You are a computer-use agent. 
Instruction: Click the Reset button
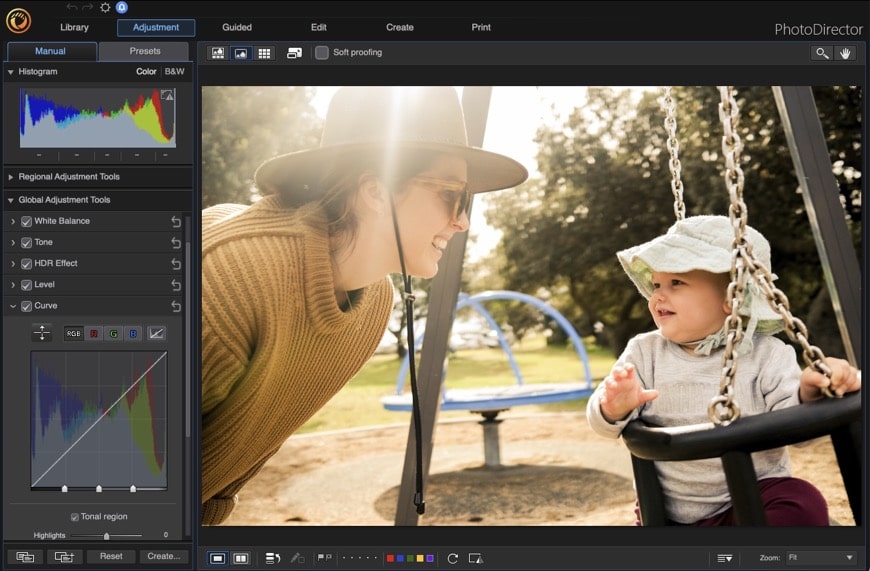click(111, 556)
